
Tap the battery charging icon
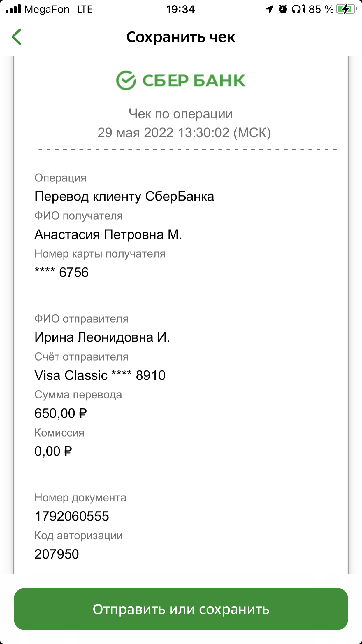(346, 9)
